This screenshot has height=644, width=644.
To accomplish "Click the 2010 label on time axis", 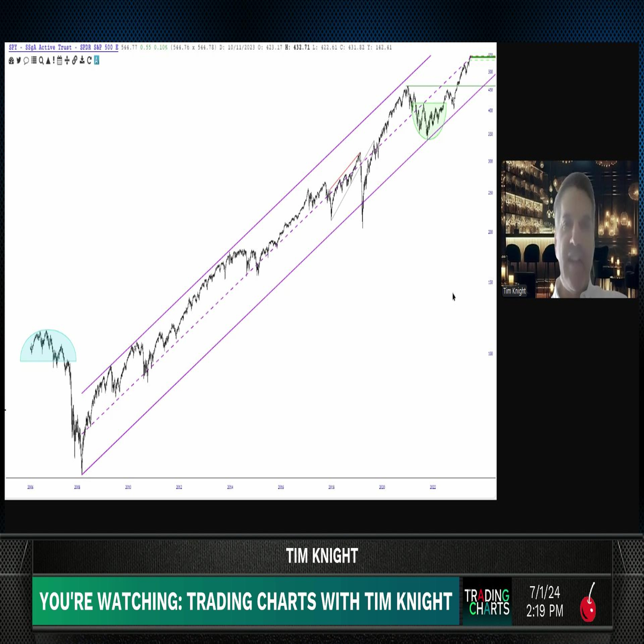I will pos(128,487).
